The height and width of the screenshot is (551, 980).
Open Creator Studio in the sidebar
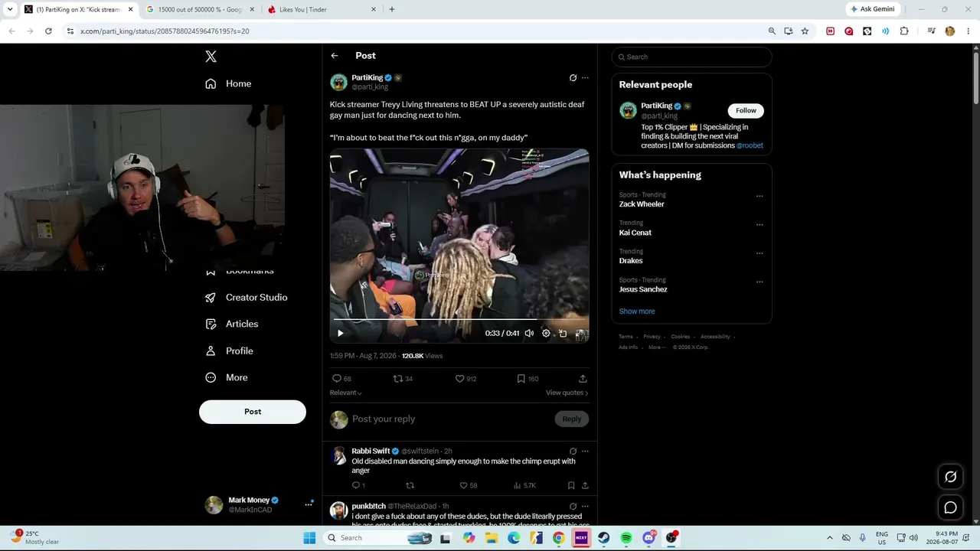[x=247, y=298]
